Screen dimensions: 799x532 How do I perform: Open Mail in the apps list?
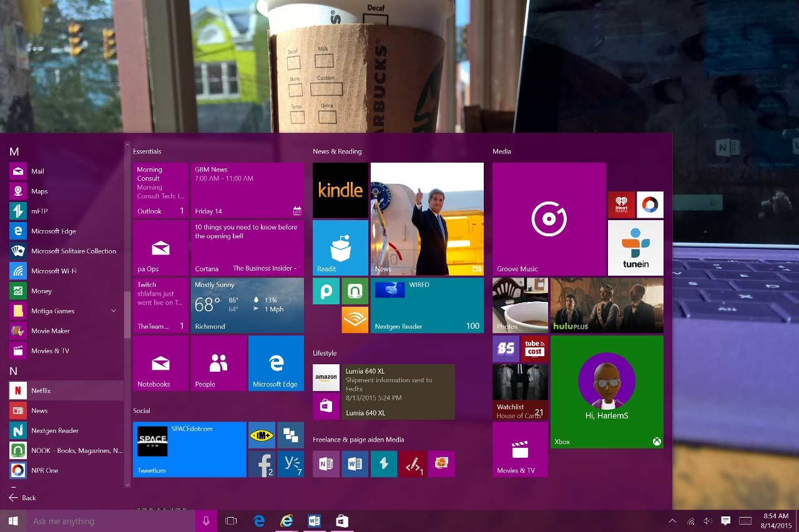coord(66,171)
